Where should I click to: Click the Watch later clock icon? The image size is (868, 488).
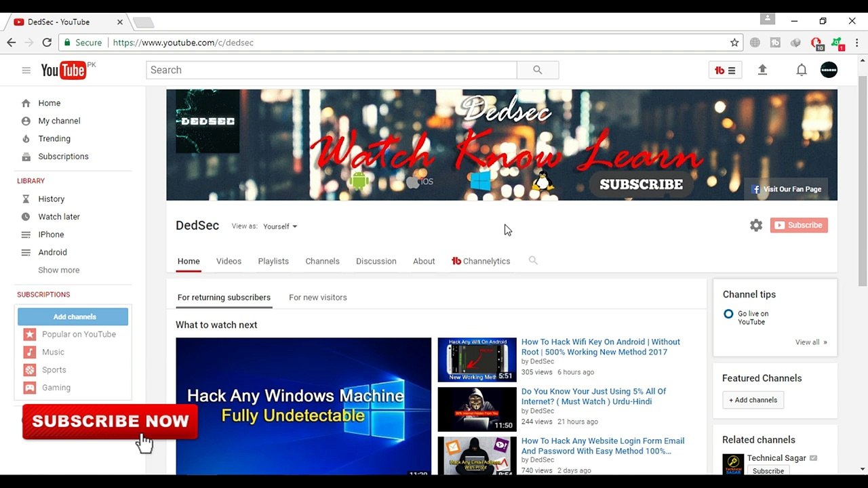pyautogui.click(x=26, y=217)
